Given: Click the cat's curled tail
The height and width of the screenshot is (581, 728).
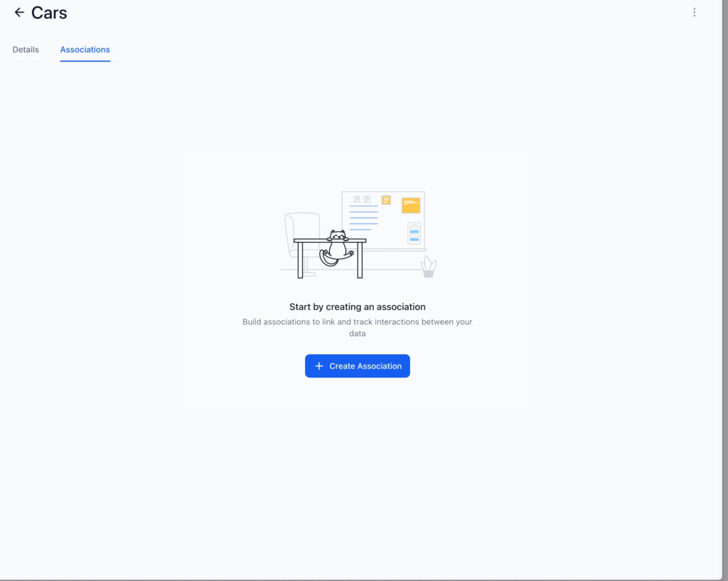Looking at the screenshot, I should click(326, 260).
